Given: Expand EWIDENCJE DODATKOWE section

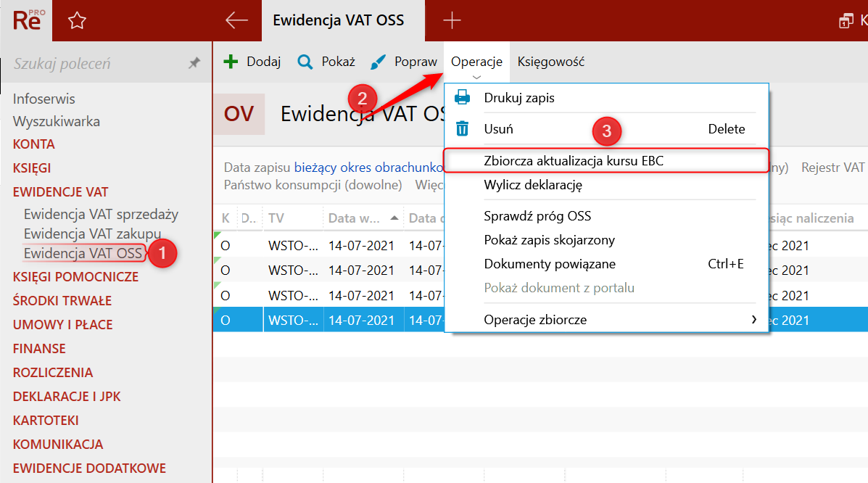Looking at the screenshot, I should (x=89, y=468).
